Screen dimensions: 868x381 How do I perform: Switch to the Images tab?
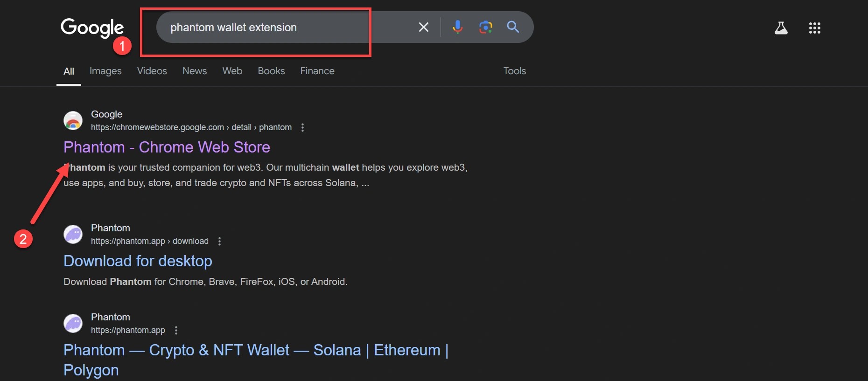(105, 71)
